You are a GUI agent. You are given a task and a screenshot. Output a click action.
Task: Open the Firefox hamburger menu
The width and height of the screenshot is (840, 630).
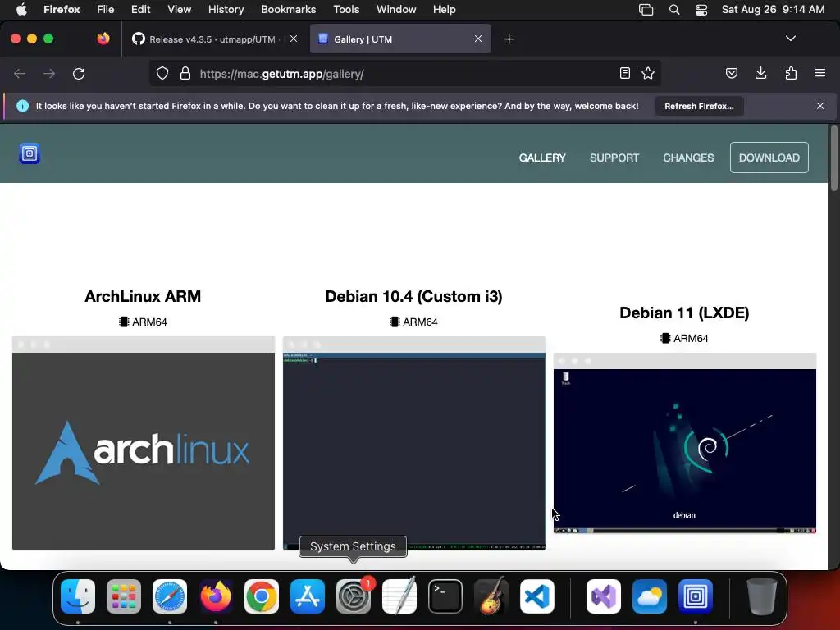(820, 73)
